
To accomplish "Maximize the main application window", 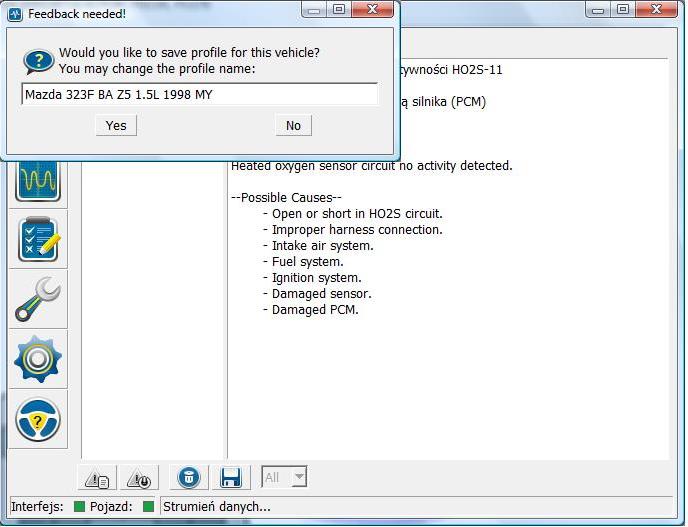I will (x=623, y=9).
